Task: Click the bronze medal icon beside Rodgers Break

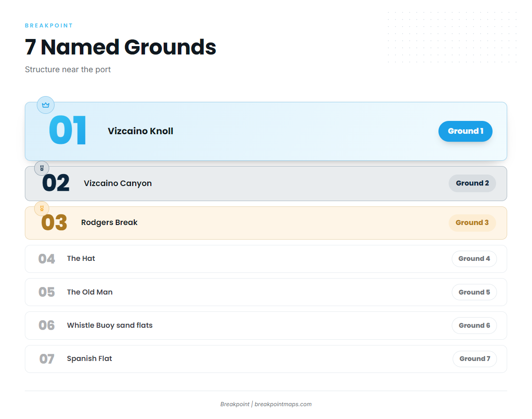Action: click(x=42, y=208)
